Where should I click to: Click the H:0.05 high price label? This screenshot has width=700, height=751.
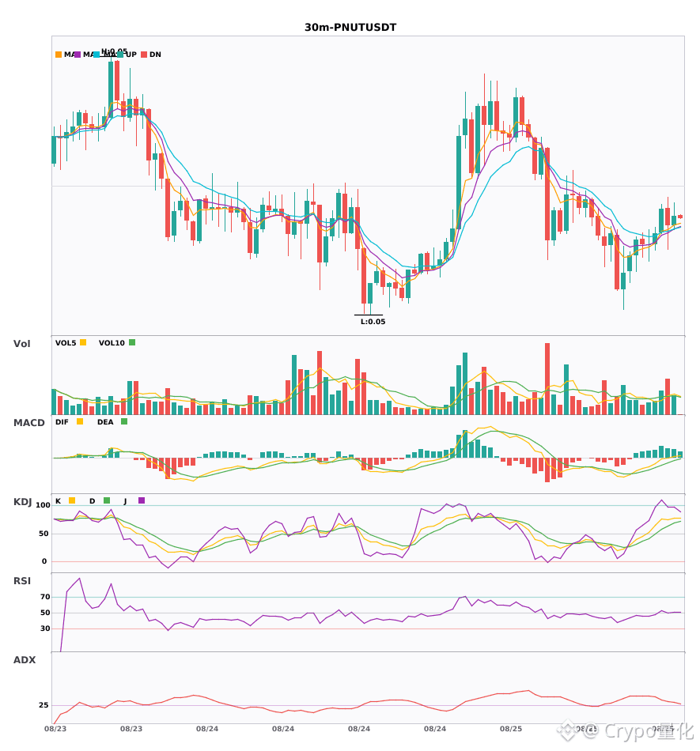click(114, 51)
